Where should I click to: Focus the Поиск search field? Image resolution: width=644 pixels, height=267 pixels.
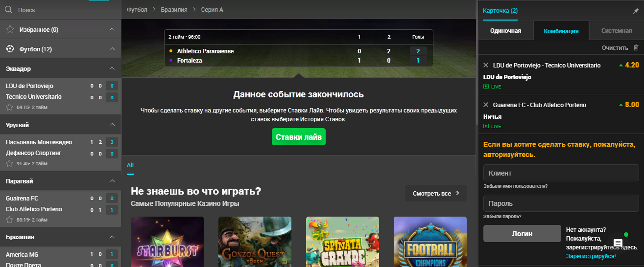(60, 9)
